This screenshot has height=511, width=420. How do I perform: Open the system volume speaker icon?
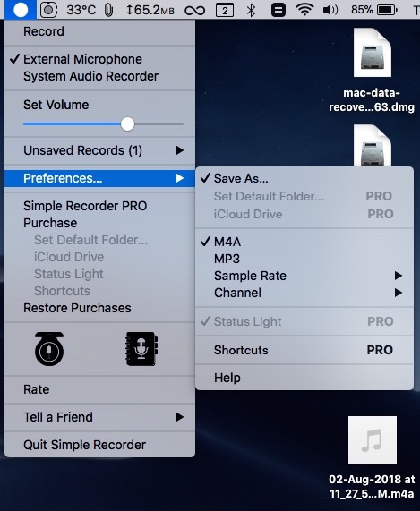330,10
